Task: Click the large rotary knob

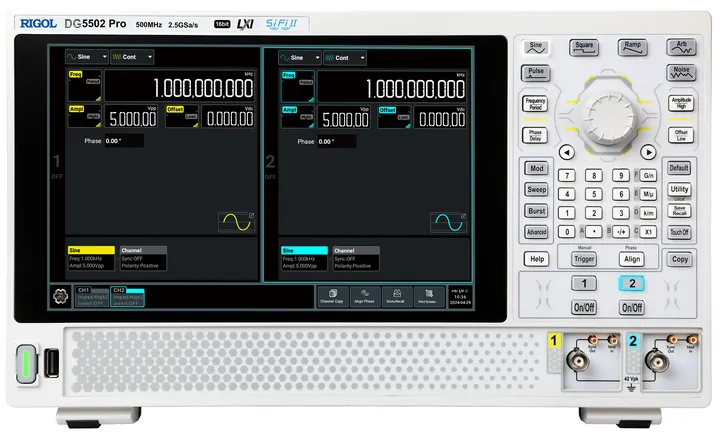Action: pos(608,117)
